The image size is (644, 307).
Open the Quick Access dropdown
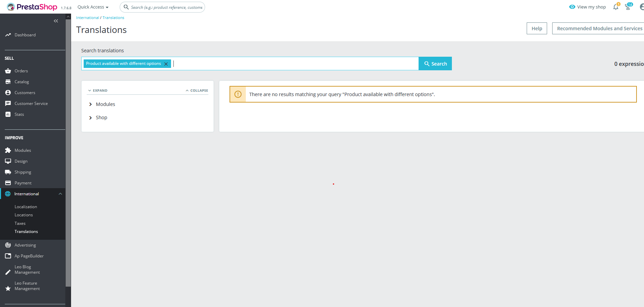click(x=93, y=7)
